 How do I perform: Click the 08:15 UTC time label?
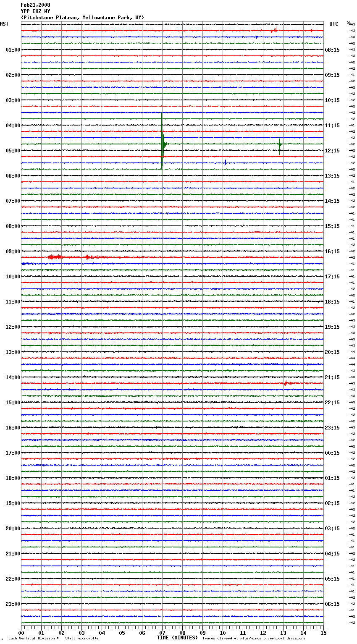point(332,50)
